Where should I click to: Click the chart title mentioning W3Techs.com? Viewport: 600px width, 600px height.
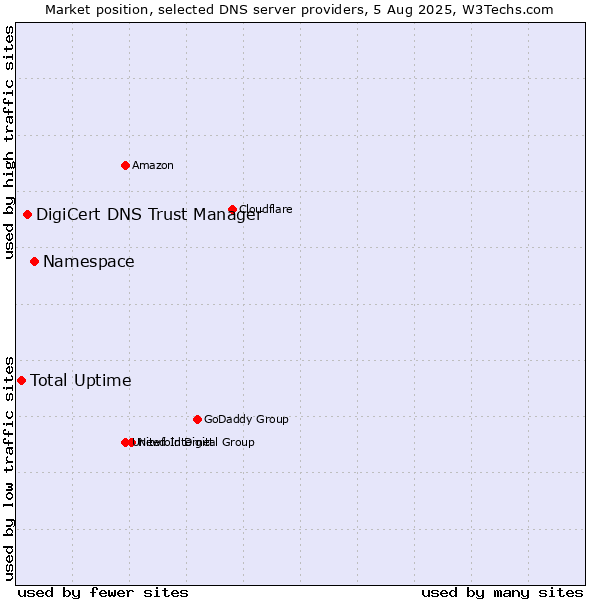[x=299, y=10]
